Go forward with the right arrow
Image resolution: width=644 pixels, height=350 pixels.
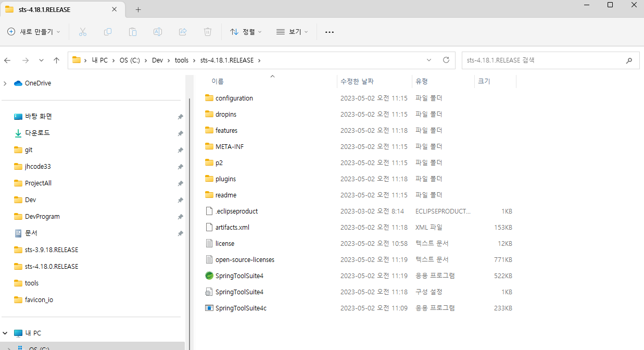[25, 60]
